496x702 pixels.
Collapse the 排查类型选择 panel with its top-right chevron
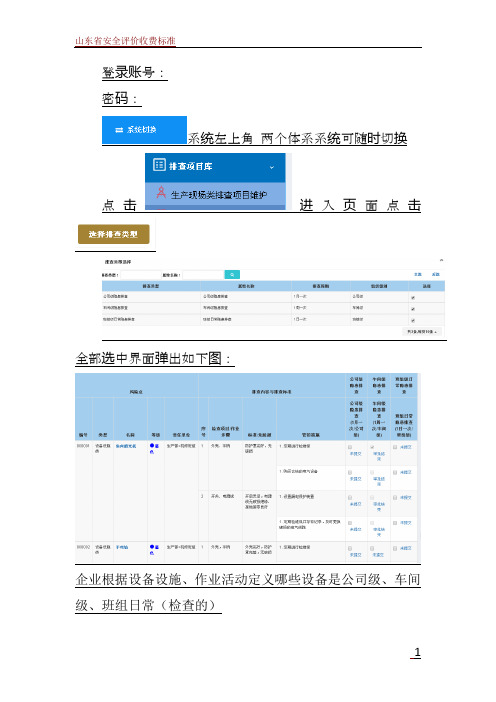(441, 260)
